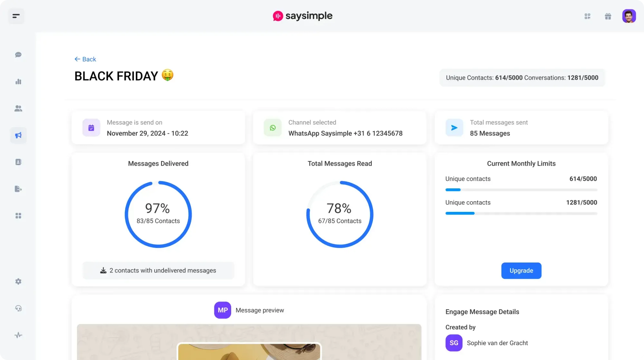
Task: Click the support headset icon
Action: click(18, 308)
